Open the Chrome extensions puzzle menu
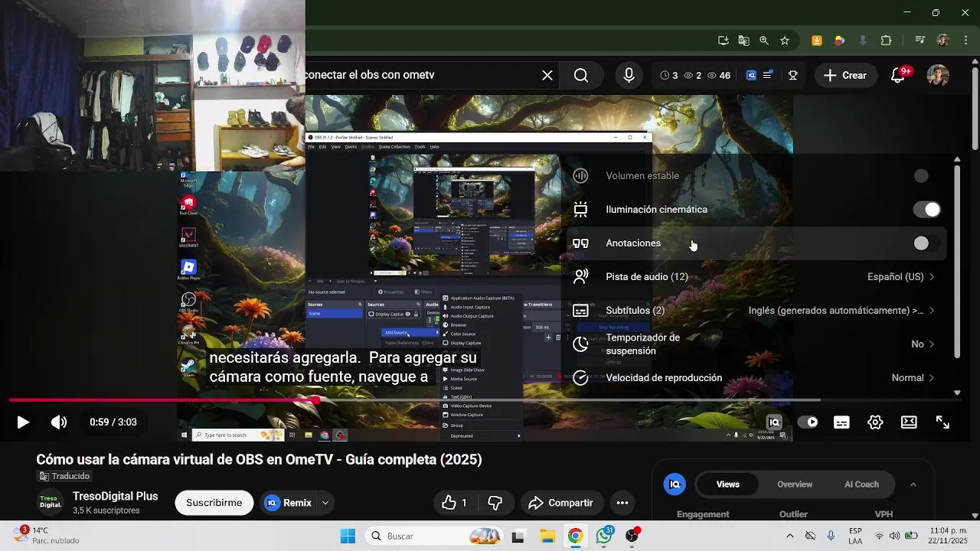This screenshot has width=980, height=551. pyautogui.click(x=887, y=41)
